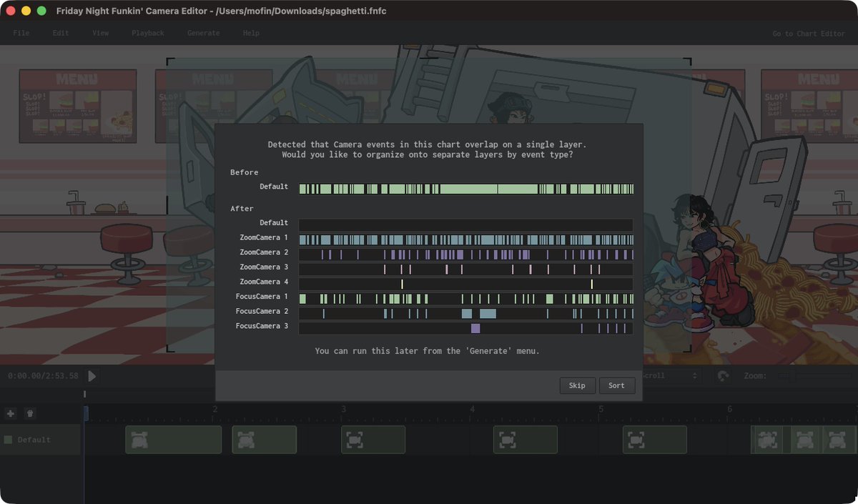Click the 'FocusCamera 3' layer label
This screenshot has width=858, height=504.
[x=262, y=326]
